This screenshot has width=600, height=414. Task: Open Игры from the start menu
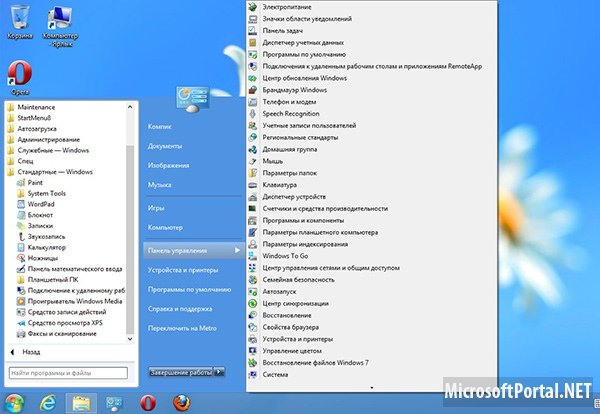click(156, 208)
